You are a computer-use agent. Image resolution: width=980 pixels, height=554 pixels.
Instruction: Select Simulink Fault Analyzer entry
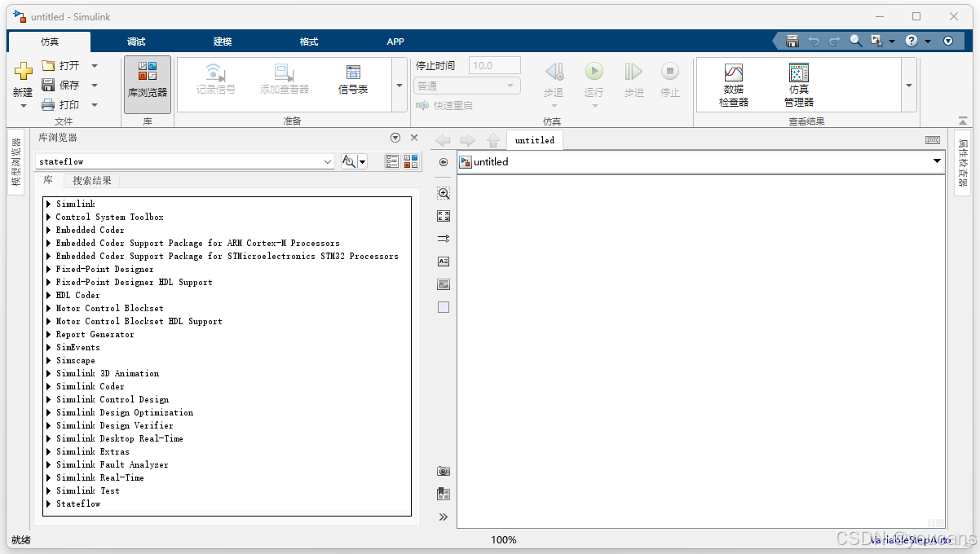tap(113, 464)
